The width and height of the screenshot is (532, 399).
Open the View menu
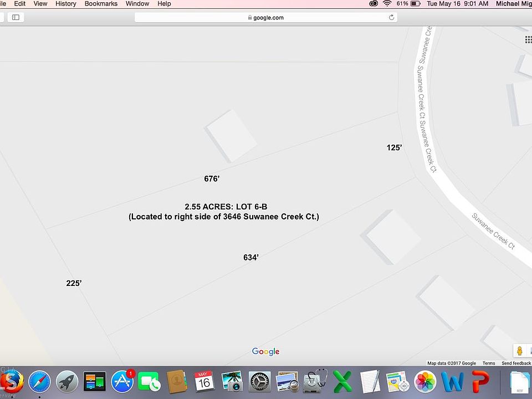40,4
